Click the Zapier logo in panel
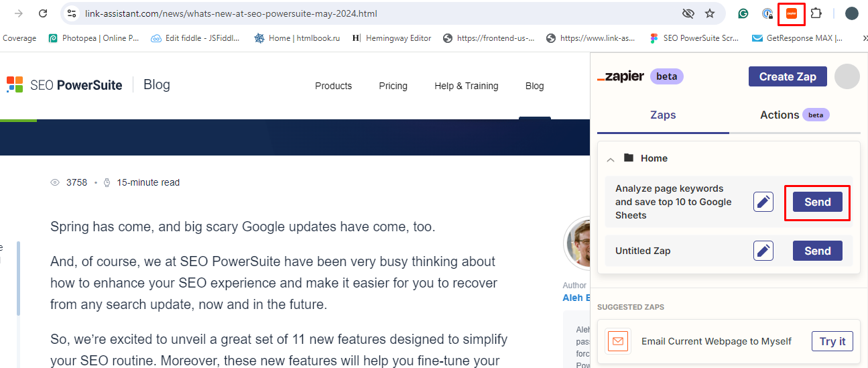This screenshot has height=368, width=868. click(x=621, y=76)
